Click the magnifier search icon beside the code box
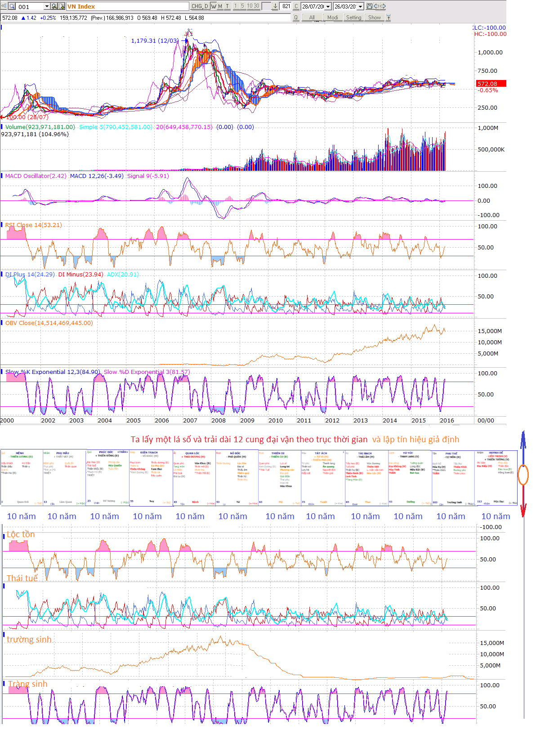The width and height of the screenshot is (536, 756). point(12,6)
